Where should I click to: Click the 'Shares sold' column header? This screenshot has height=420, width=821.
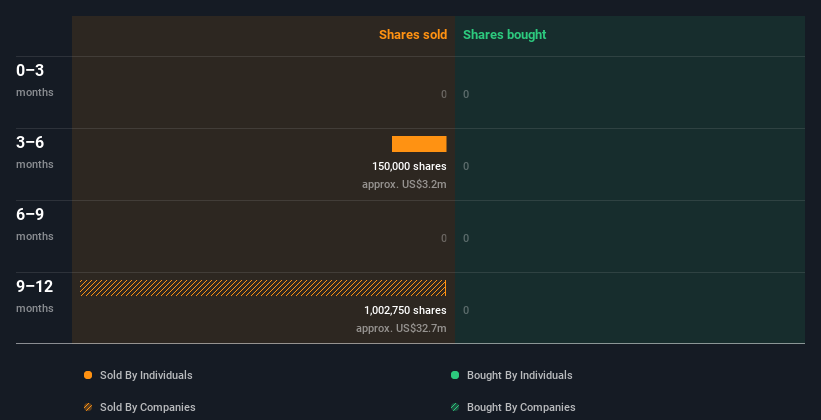pos(413,35)
